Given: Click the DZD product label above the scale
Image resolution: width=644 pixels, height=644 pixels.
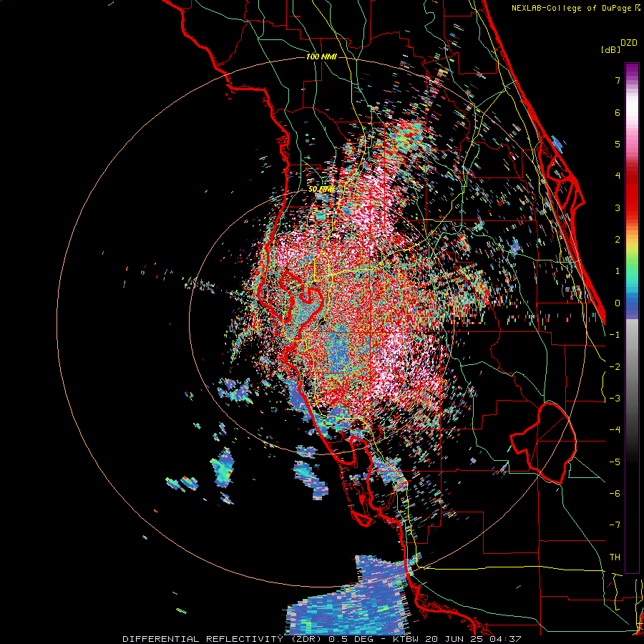Looking at the screenshot, I should click(x=629, y=43).
